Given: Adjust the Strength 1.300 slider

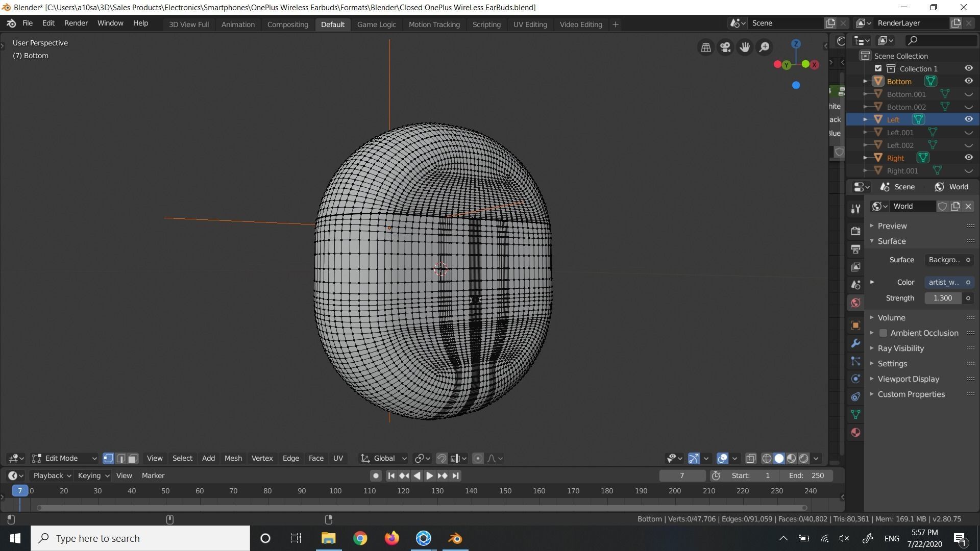Looking at the screenshot, I should pyautogui.click(x=942, y=298).
